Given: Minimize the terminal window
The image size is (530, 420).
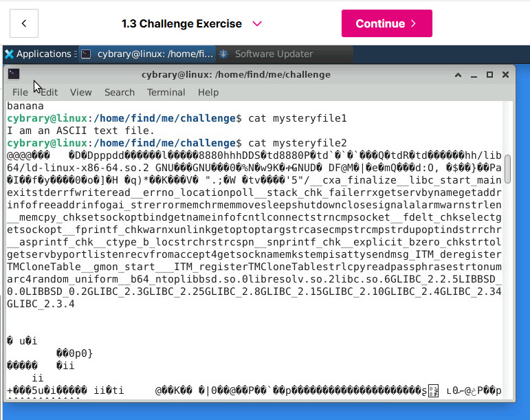Looking at the screenshot, I should coord(474,74).
